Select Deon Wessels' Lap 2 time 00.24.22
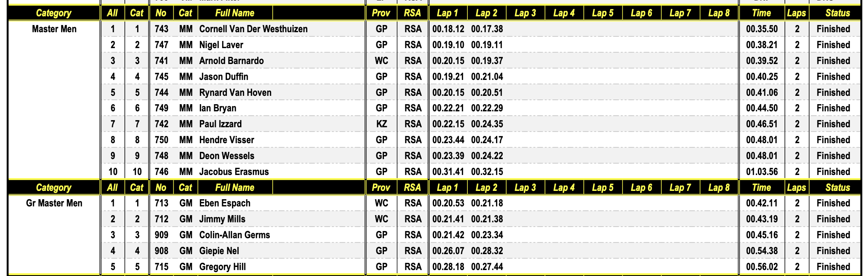 pyautogui.click(x=487, y=156)
